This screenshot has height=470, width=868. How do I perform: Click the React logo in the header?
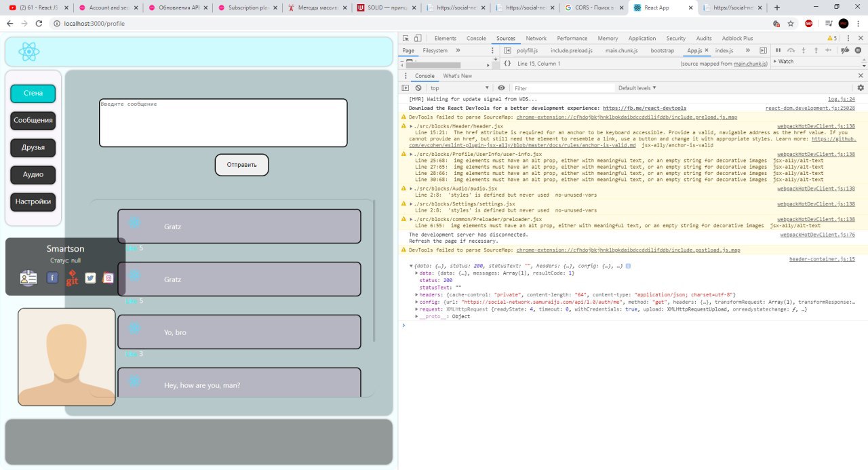click(29, 52)
